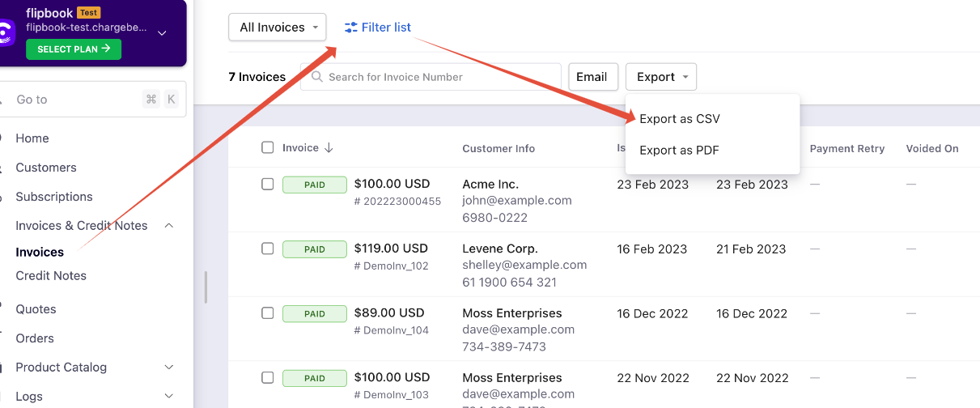
Task: Click the sidebar resize handle
Action: [206, 287]
